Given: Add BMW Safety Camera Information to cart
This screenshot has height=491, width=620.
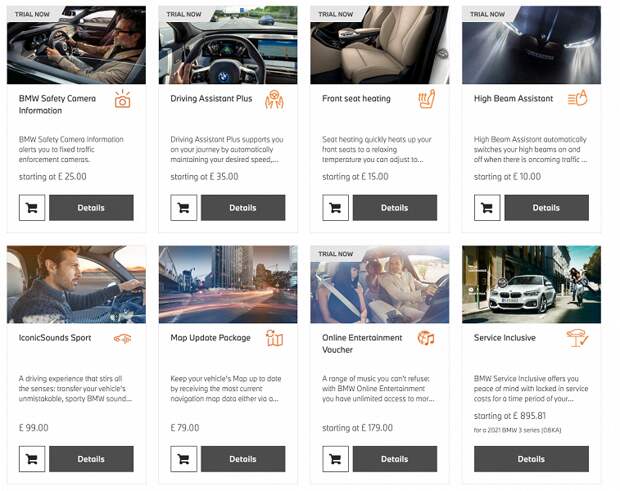Looking at the screenshot, I should 32,208.
